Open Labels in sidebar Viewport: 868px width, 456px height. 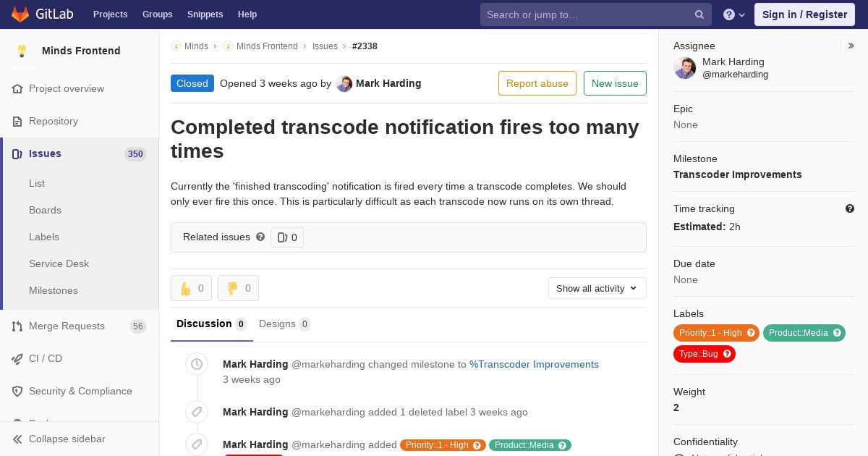coord(44,237)
